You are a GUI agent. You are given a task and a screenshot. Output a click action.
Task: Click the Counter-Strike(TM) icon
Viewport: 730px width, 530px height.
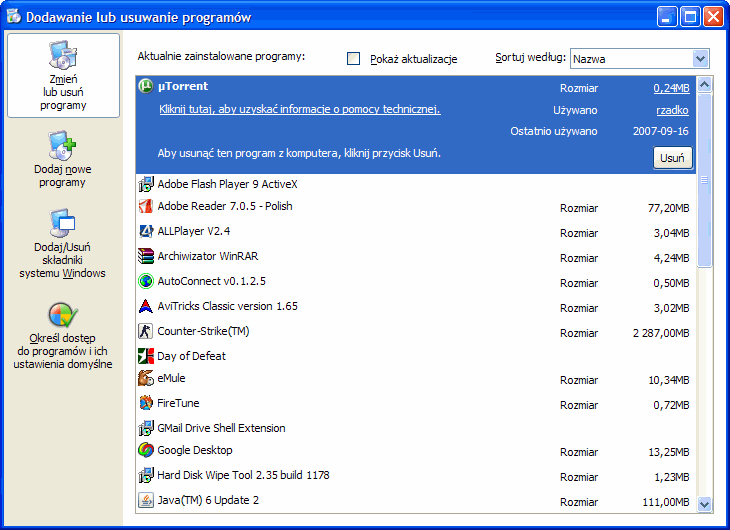coord(146,331)
